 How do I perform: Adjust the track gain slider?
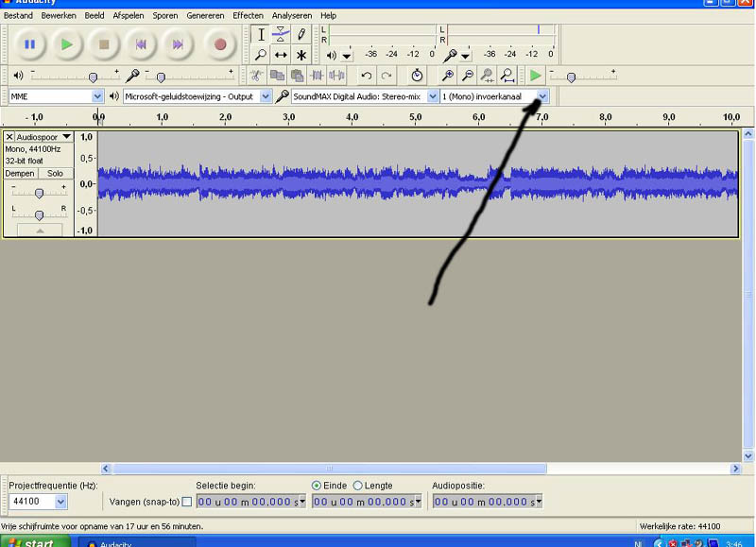tap(39, 193)
